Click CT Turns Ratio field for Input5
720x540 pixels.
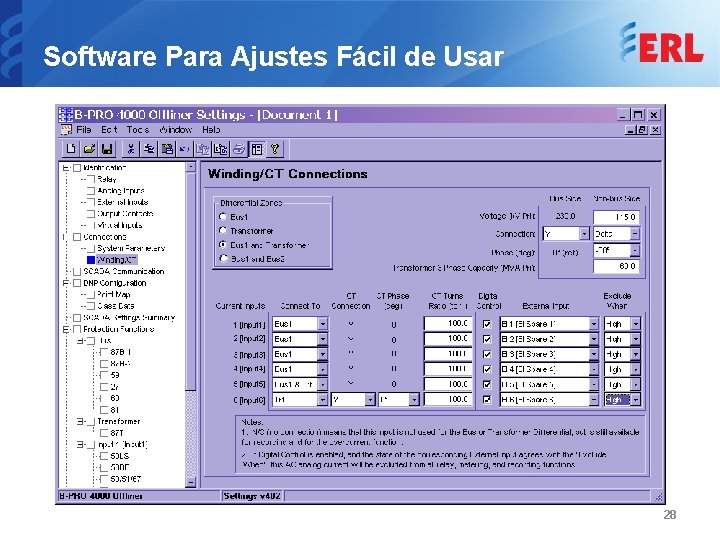tap(448, 384)
